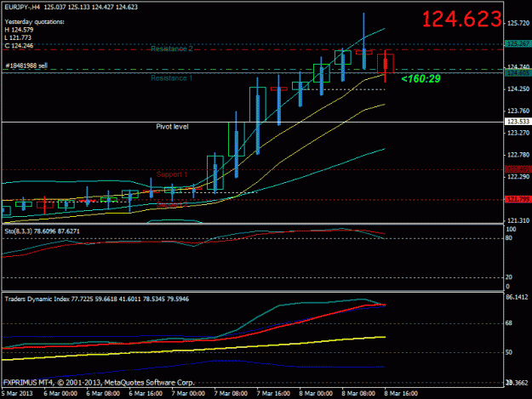Click the 86.1412 TDI scale value

pos(517,297)
